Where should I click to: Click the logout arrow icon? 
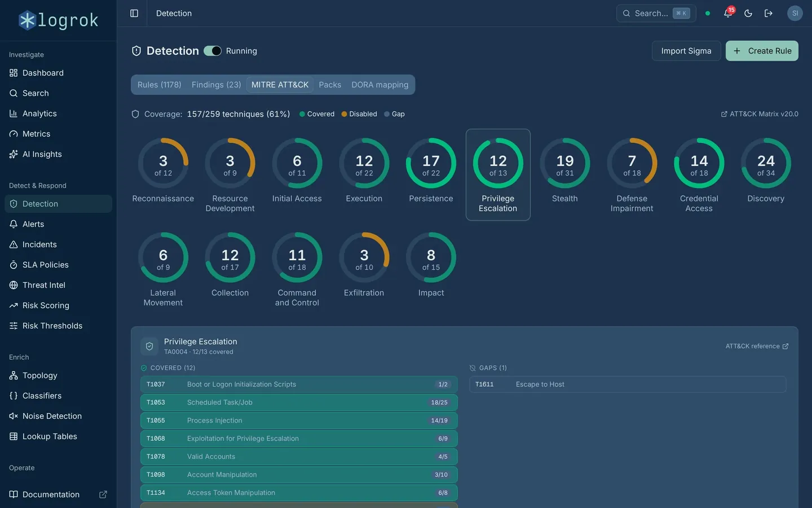pyautogui.click(x=769, y=13)
